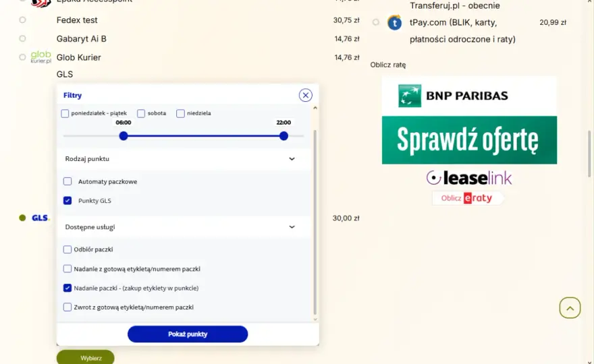The image size is (594, 364).
Task: Click the Gabaryt Ai B label
Action: point(82,38)
